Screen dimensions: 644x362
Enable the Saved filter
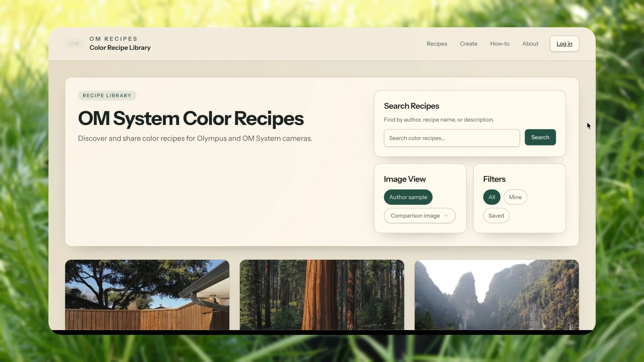(x=496, y=216)
